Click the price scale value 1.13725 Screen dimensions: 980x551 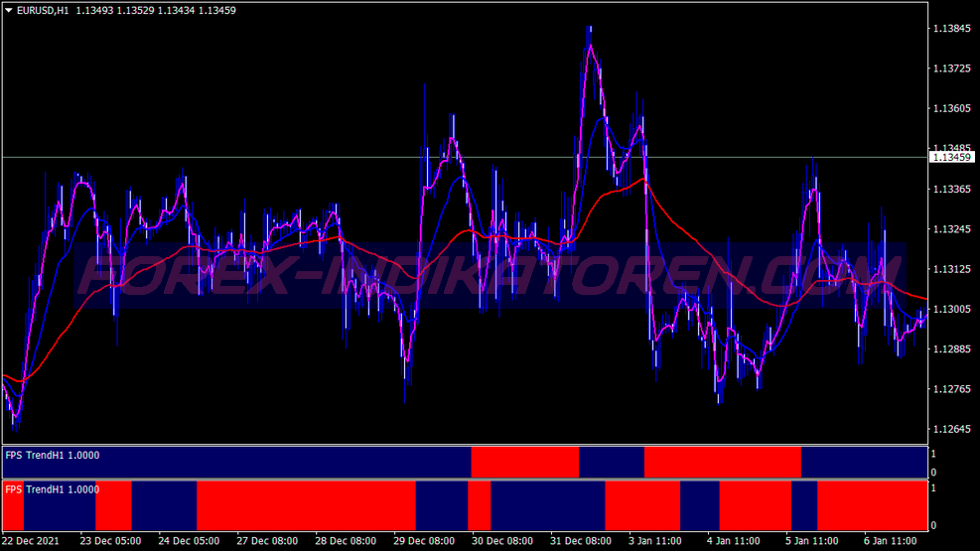(952, 69)
